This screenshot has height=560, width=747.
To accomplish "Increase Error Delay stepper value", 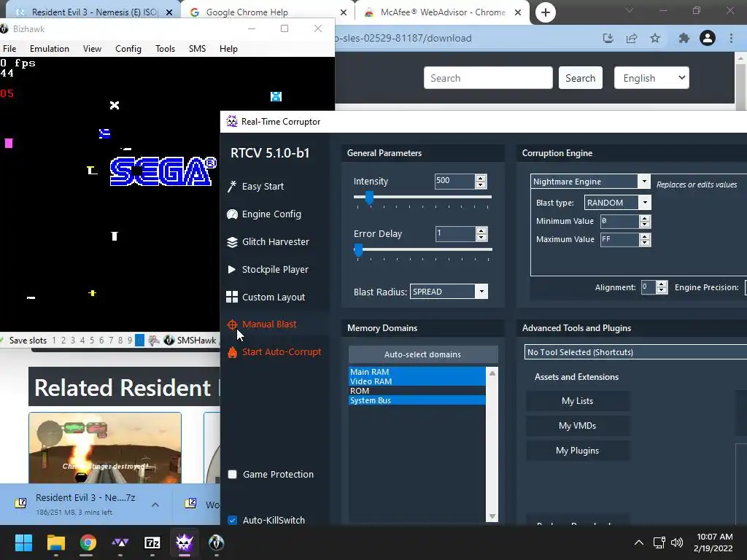I will pos(481,231).
